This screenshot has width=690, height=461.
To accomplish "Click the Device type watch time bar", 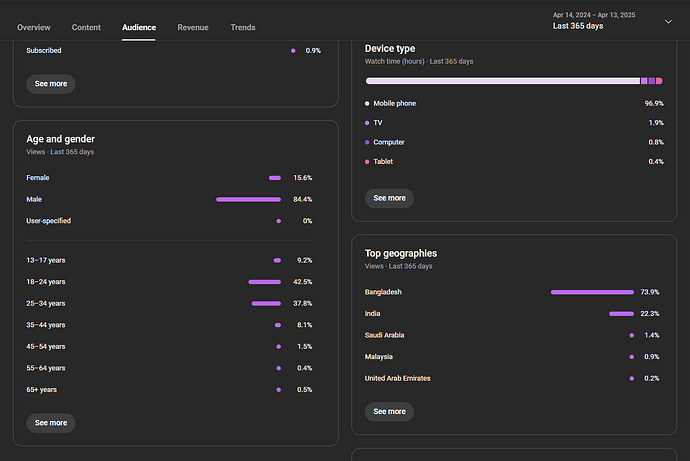I will (x=514, y=81).
